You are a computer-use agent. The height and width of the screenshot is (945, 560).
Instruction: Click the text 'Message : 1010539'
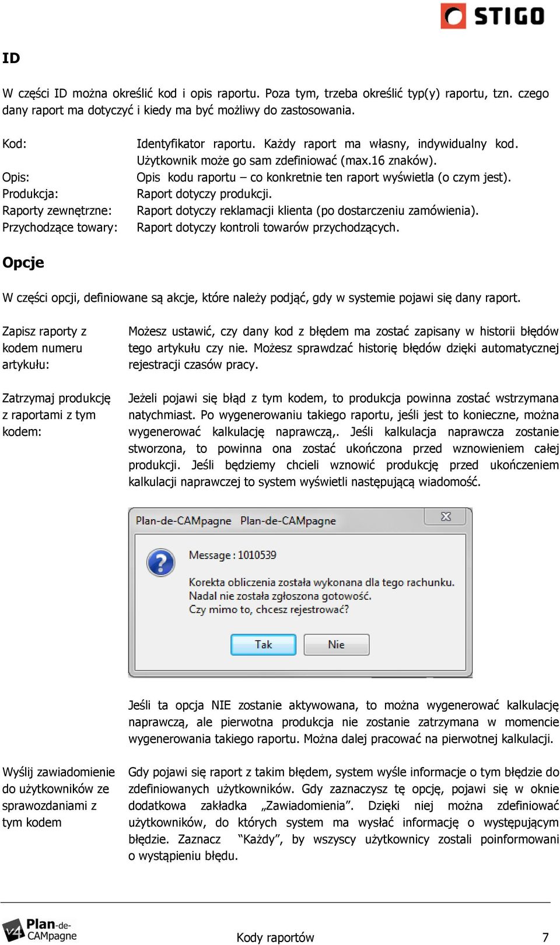coord(232,555)
